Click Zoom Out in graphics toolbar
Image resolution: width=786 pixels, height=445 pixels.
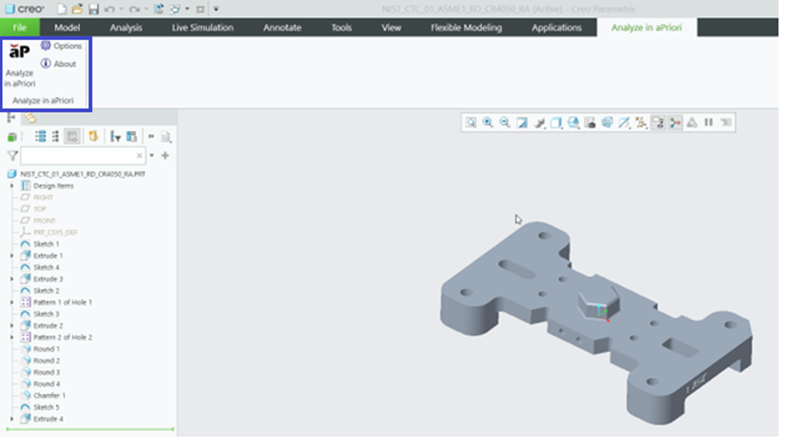pyautogui.click(x=504, y=122)
